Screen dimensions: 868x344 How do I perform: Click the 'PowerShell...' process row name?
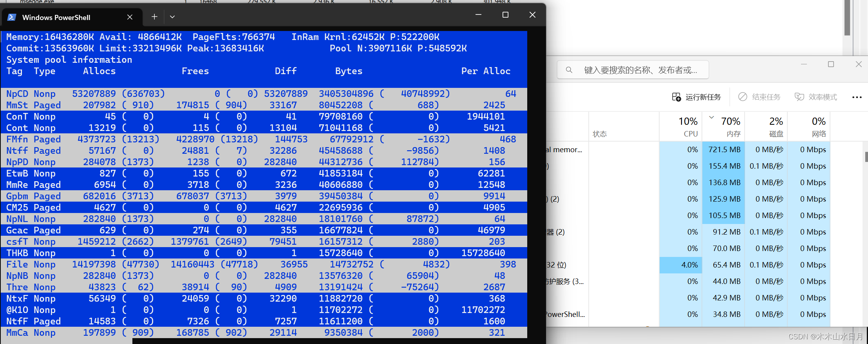[x=565, y=314]
